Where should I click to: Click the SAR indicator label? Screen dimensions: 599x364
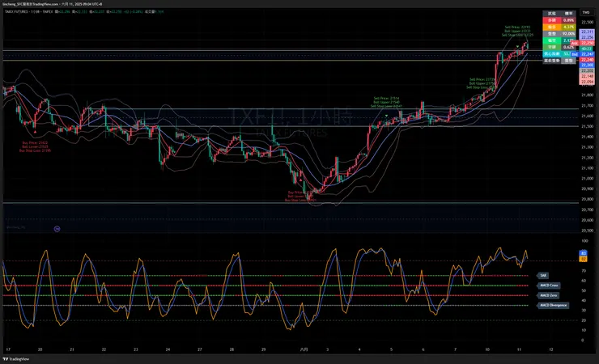point(543,276)
